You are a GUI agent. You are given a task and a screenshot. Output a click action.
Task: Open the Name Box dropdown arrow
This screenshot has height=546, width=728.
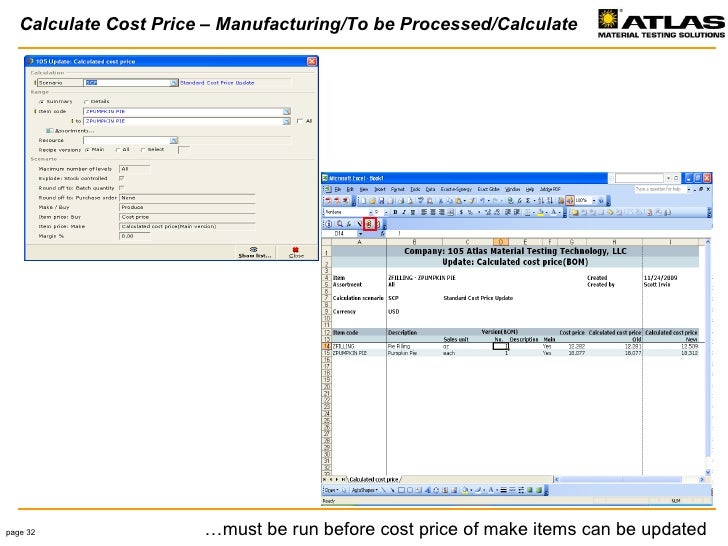(360, 234)
